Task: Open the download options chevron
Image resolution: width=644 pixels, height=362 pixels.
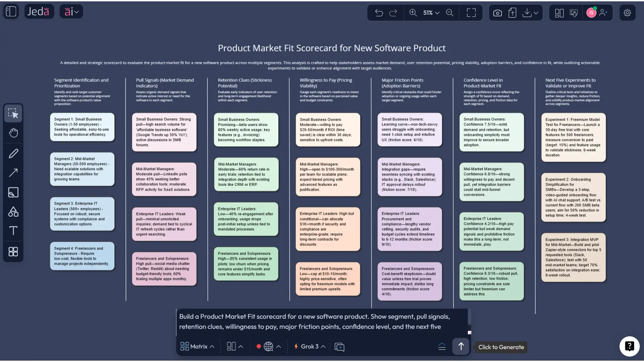Action: click(536, 13)
